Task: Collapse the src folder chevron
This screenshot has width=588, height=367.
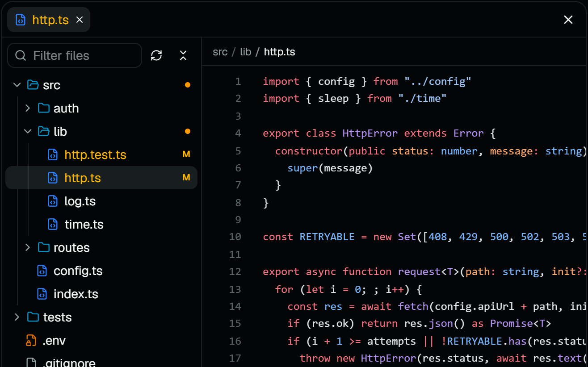Action: pyautogui.click(x=17, y=85)
